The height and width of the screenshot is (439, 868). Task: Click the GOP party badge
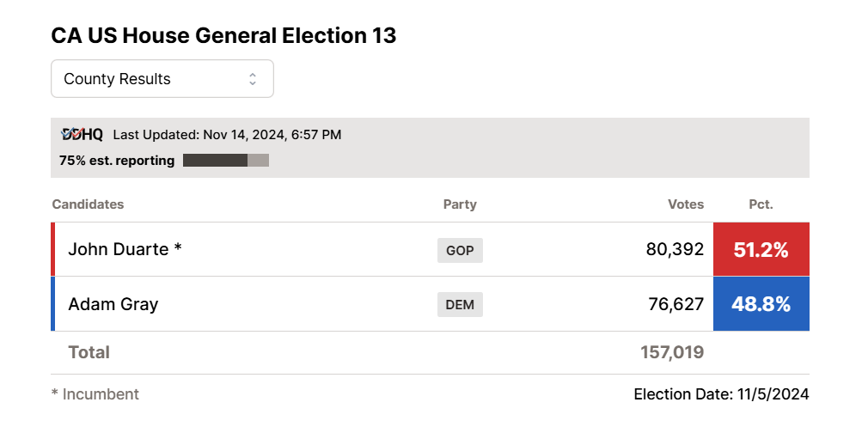pos(460,250)
